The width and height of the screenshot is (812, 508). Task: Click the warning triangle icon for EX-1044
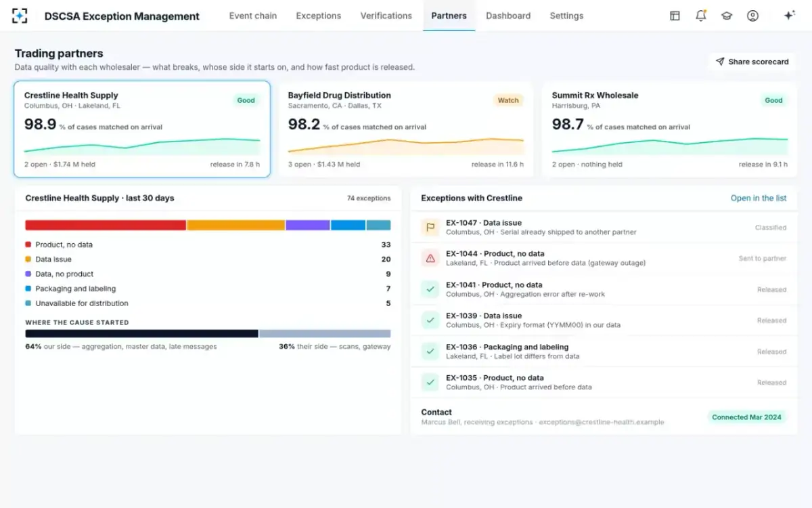click(430, 258)
